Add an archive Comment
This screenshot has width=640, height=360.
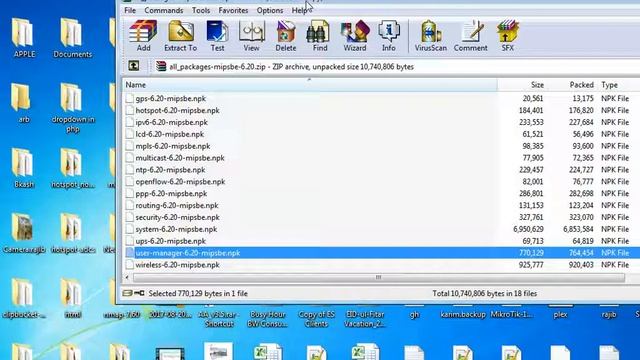point(471,36)
